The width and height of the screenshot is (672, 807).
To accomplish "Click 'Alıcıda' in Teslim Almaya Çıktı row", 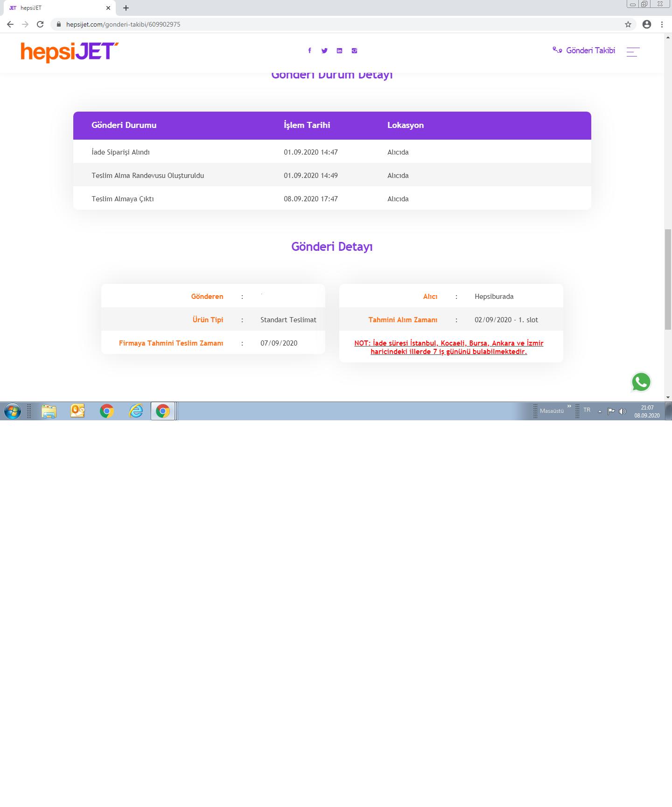I will (x=398, y=199).
